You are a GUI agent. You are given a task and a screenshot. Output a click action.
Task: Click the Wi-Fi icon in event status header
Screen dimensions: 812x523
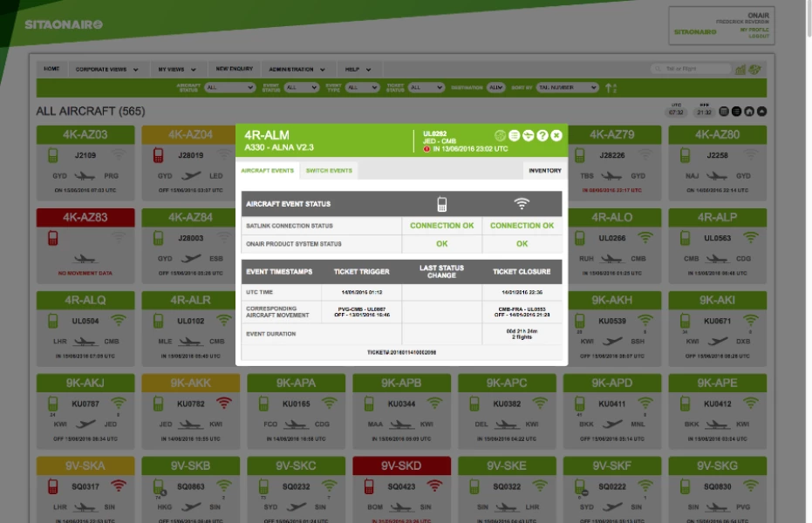pyautogui.click(x=522, y=204)
